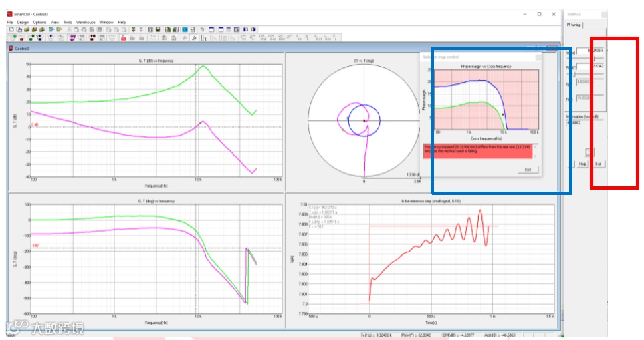Screen dimensions: 644x340
Task: Click the fc frequency input field in Method panel
Action: tap(591, 51)
